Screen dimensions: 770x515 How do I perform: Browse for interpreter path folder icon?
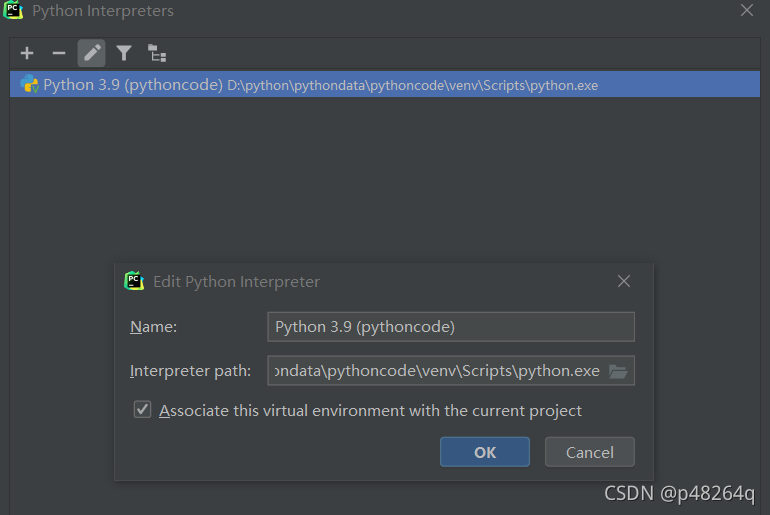[618, 371]
